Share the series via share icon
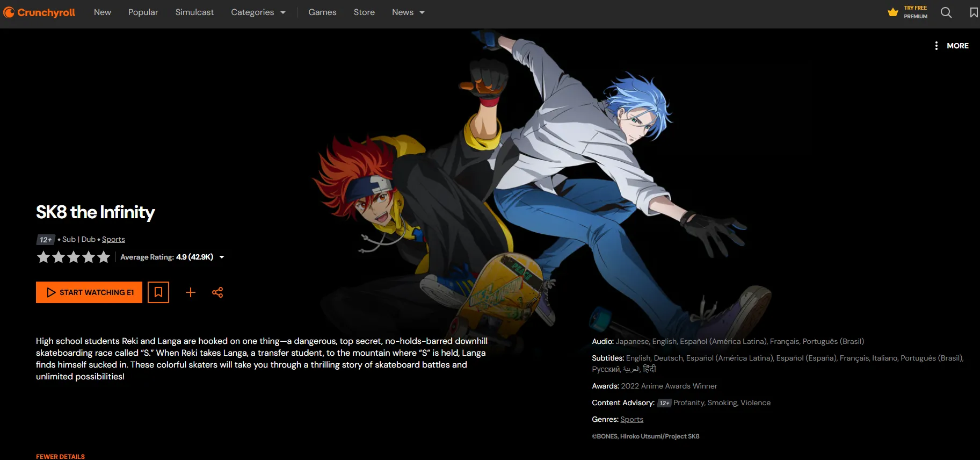 coord(217,292)
